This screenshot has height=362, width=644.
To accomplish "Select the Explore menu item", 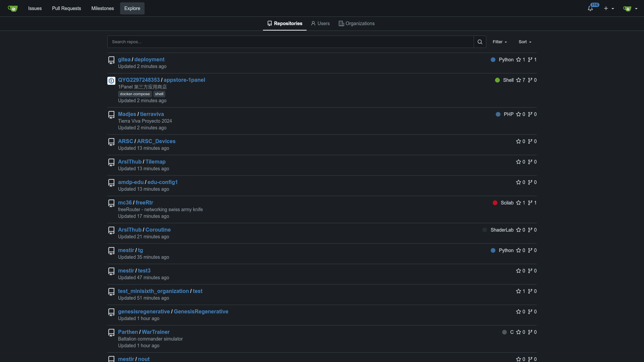I will [x=132, y=8].
